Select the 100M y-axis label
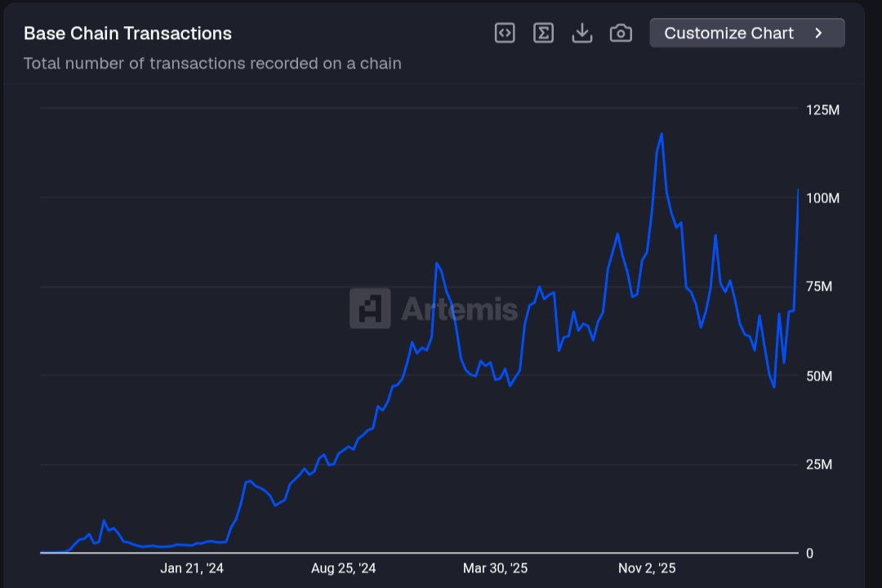 [x=822, y=198]
